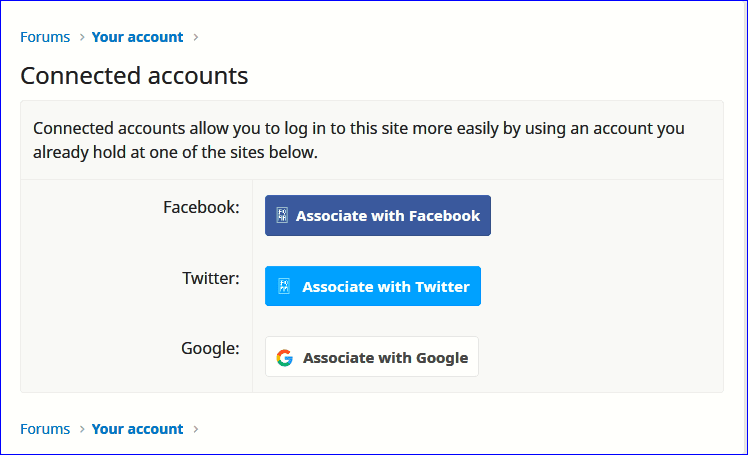Click the Facebook logo icon in the blue button
Image resolution: width=748 pixels, height=455 pixels.
(282, 216)
